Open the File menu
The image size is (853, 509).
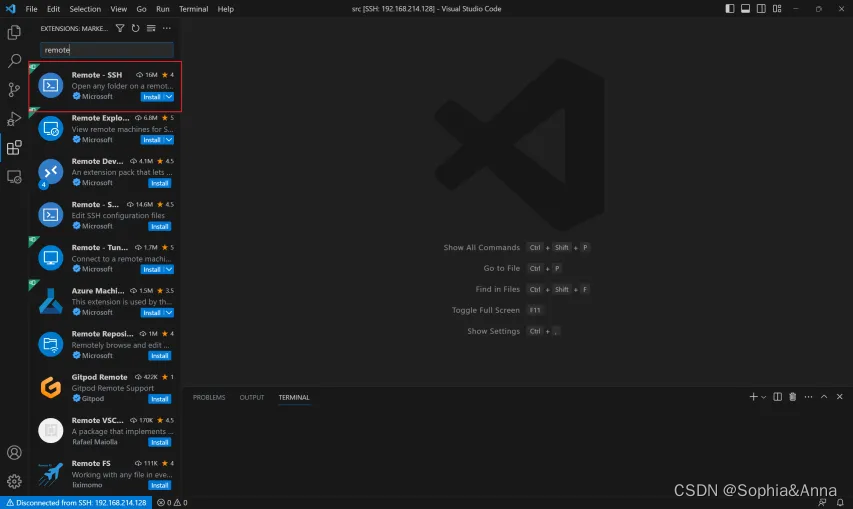pos(32,9)
